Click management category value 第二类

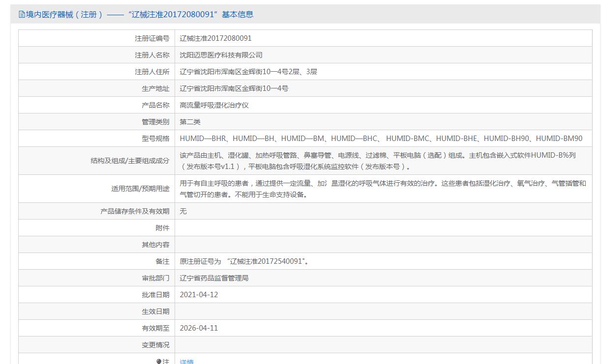pyautogui.click(x=190, y=122)
